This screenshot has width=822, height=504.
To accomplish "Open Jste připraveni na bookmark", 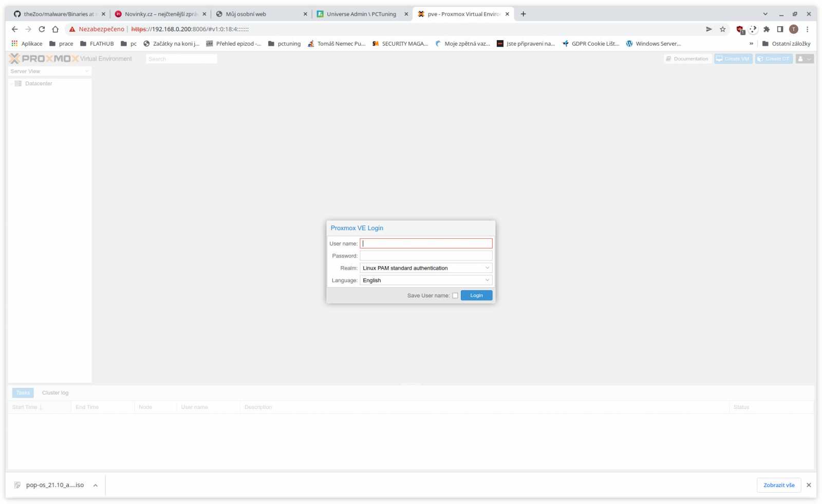I will pos(526,44).
